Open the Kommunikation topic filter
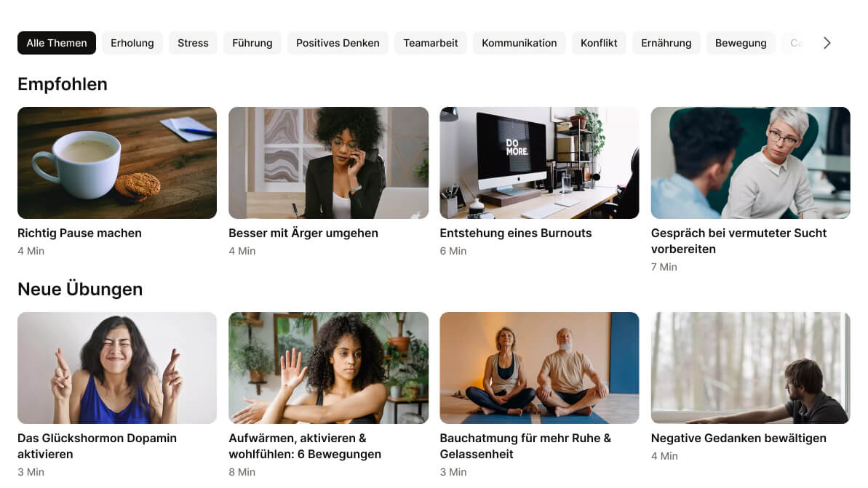Screen dimensions: 868x488 pos(519,43)
